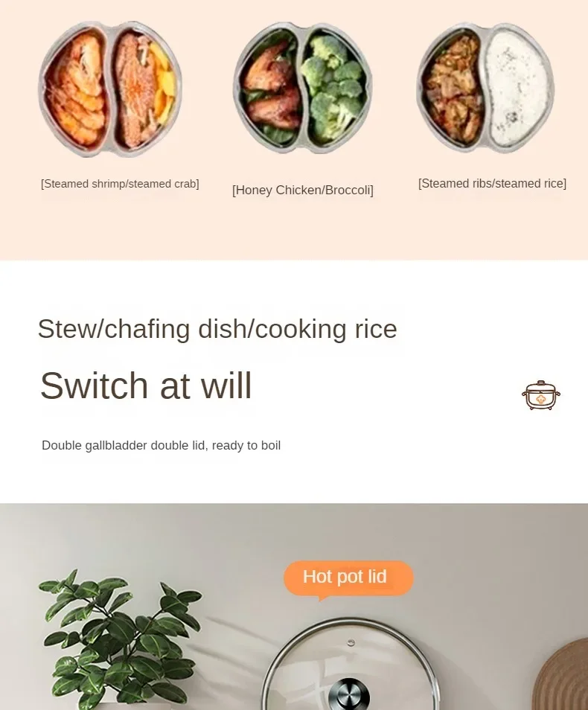Click the woven placemat at right edge

[561, 675]
